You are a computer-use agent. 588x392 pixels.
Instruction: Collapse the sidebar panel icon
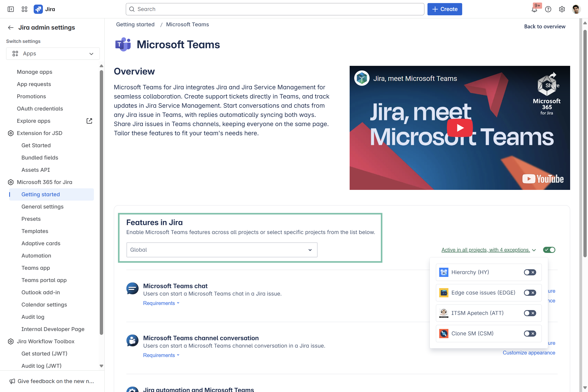pos(11,9)
